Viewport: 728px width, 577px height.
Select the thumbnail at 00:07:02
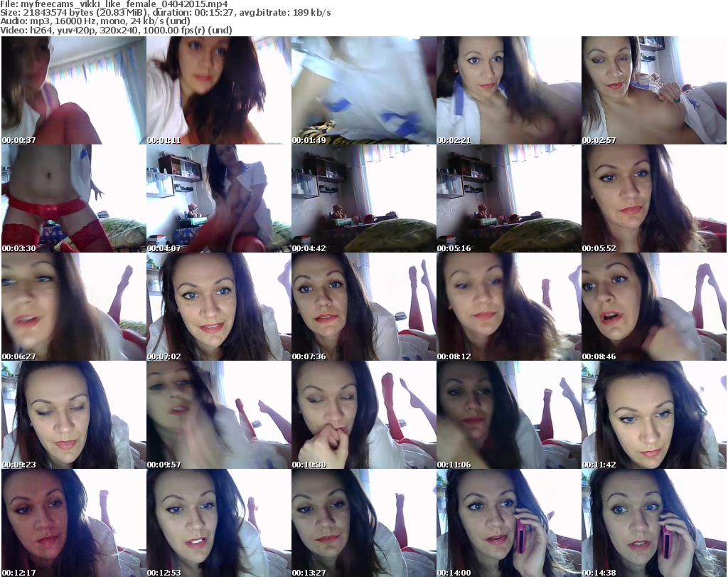pyautogui.click(x=218, y=307)
